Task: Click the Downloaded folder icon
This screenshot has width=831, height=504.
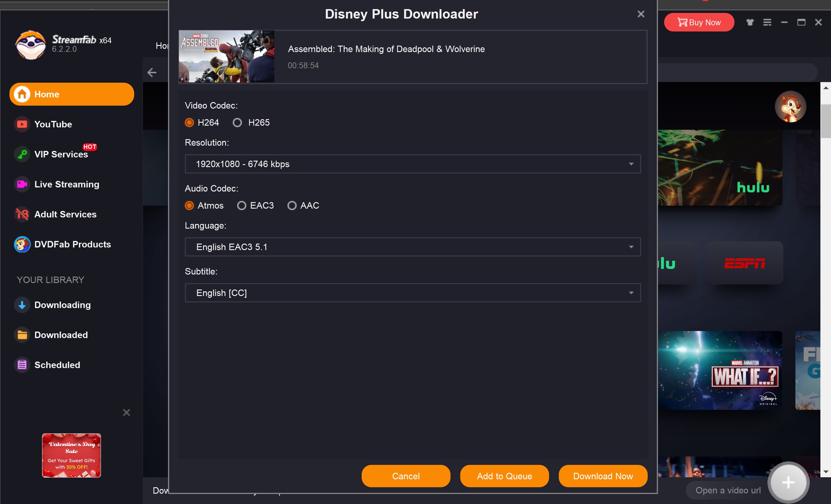Action: pos(22,335)
